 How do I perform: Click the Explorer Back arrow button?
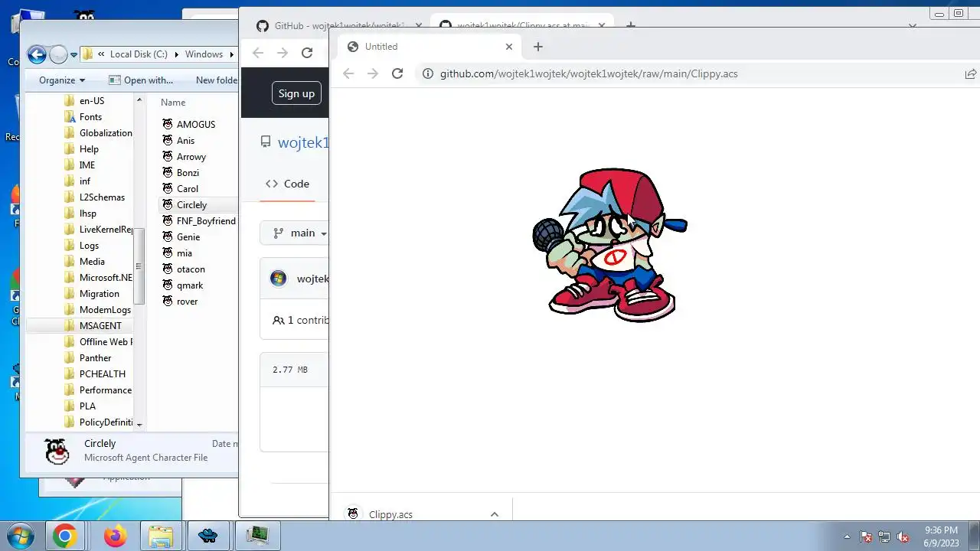click(x=36, y=54)
